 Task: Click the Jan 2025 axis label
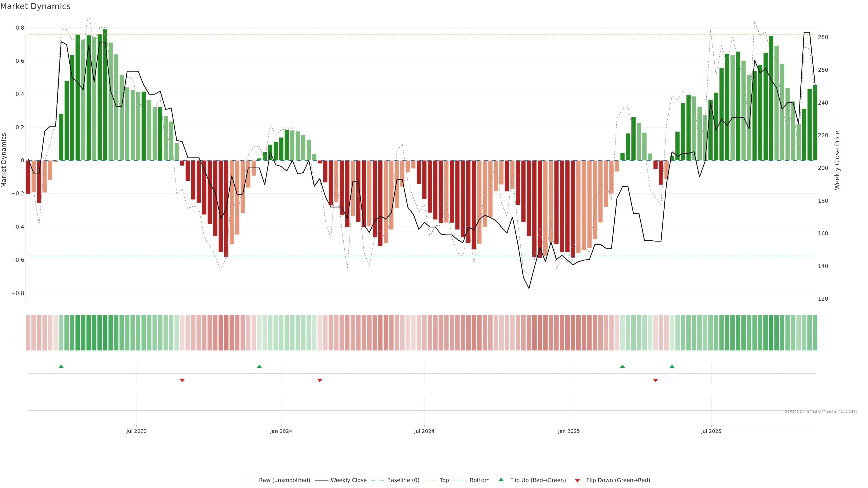coord(569,431)
